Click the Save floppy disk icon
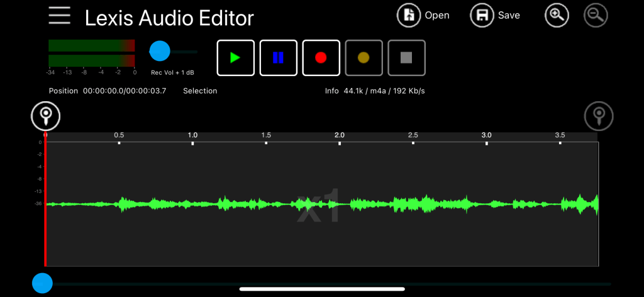Screen dimensions: 644x297 click(x=482, y=15)
